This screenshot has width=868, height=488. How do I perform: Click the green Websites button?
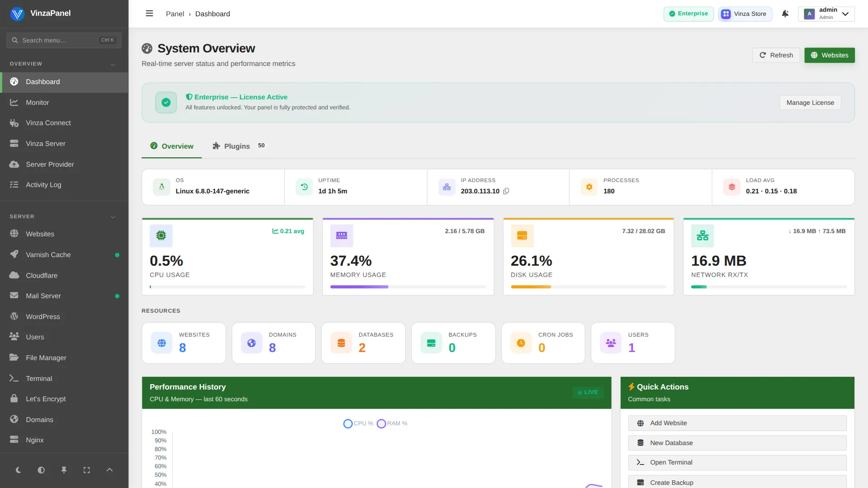tap(829, 55)
